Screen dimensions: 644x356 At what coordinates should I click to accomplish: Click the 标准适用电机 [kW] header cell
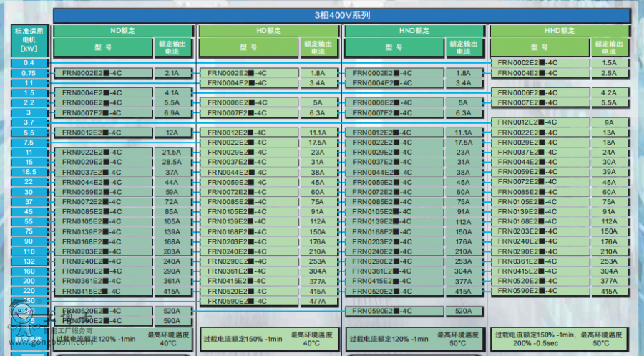(x=29, y=41)
